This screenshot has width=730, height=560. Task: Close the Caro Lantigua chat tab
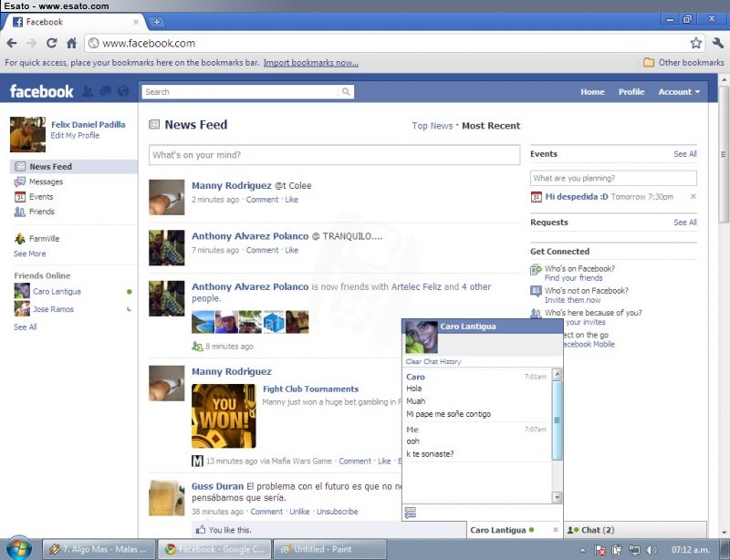click(555, 530)
